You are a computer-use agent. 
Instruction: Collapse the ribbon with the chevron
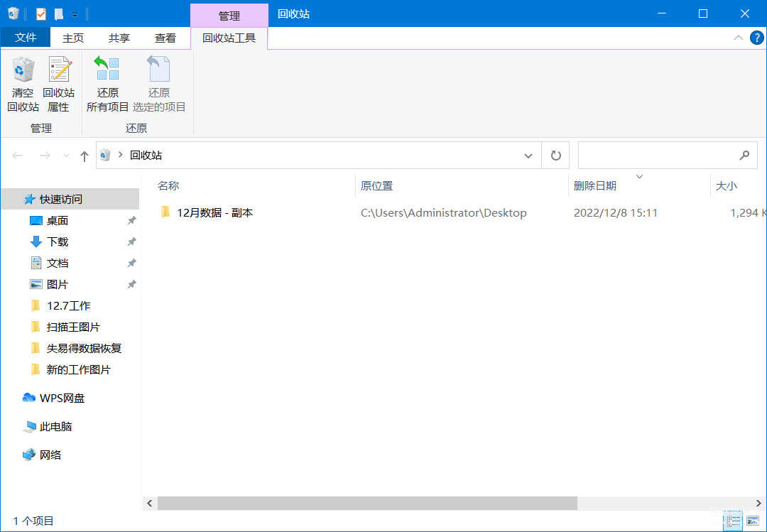(738, 38)
